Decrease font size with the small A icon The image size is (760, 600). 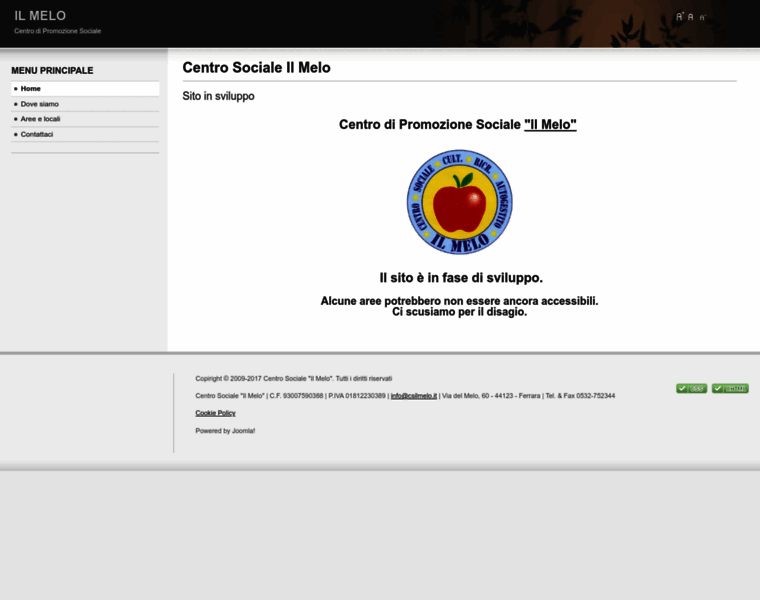702,17
